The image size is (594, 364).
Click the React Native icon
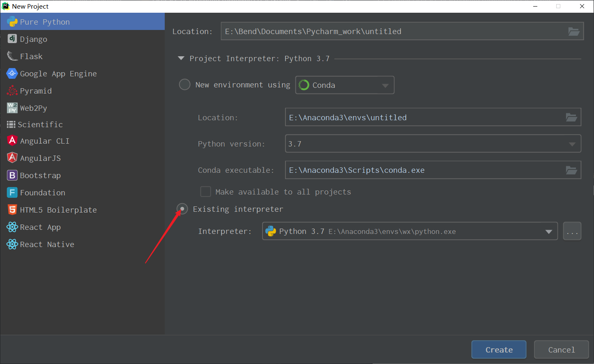[x=12, y=244]
